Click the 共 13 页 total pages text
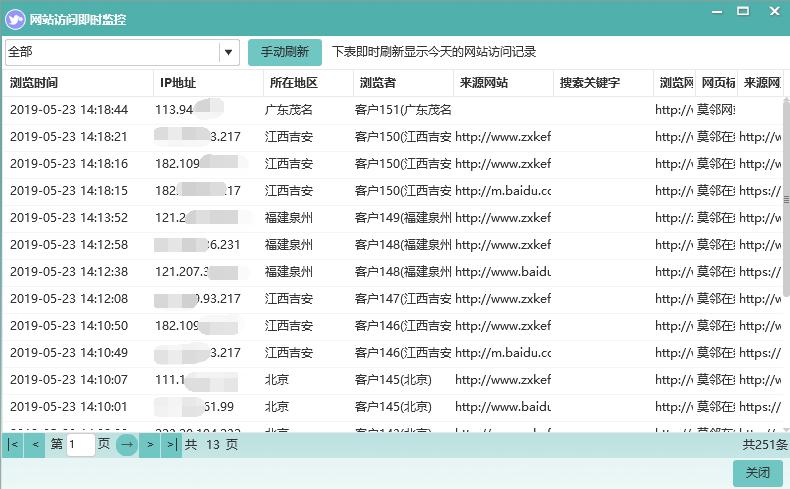 point(211,445)
